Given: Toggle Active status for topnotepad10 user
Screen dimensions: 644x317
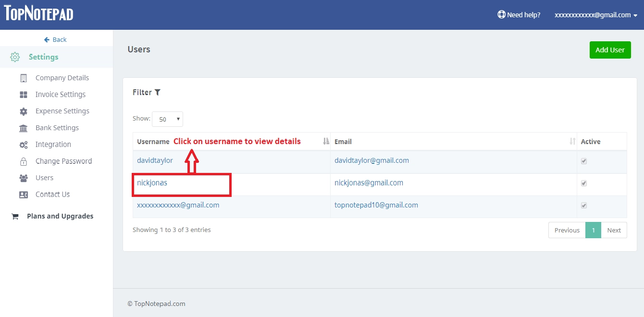Looking at the screenshot, I should click(x=584, y=205).
